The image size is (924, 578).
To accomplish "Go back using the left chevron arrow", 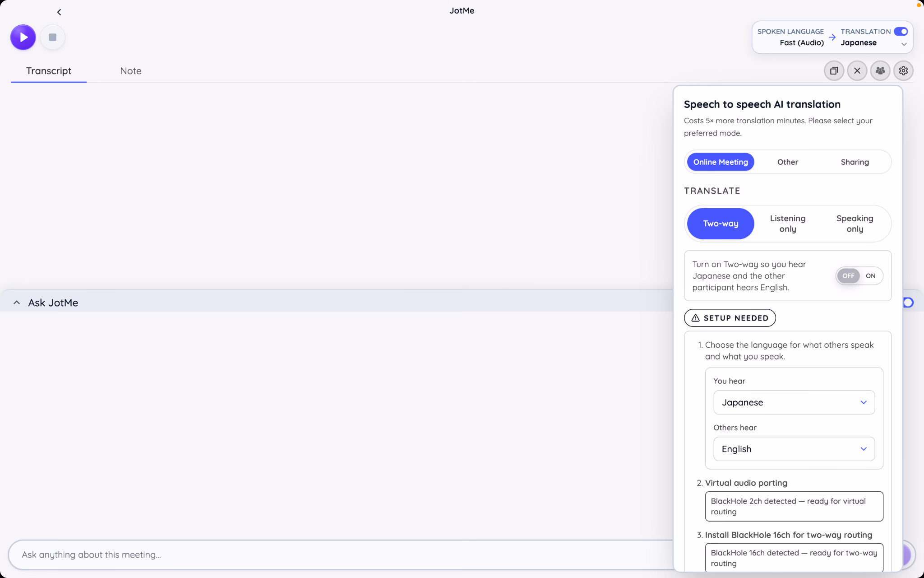I will (59, 12).
